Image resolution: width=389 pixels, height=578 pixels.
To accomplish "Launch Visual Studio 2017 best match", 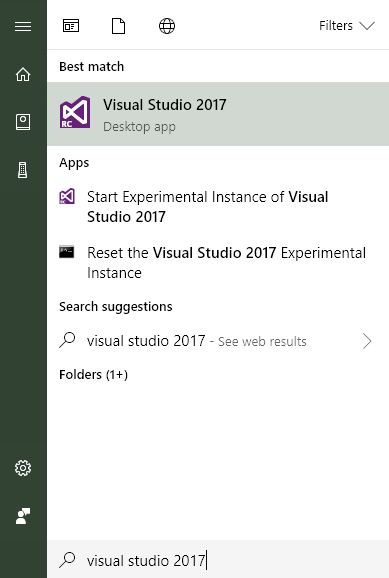I will tap(218, 114).
